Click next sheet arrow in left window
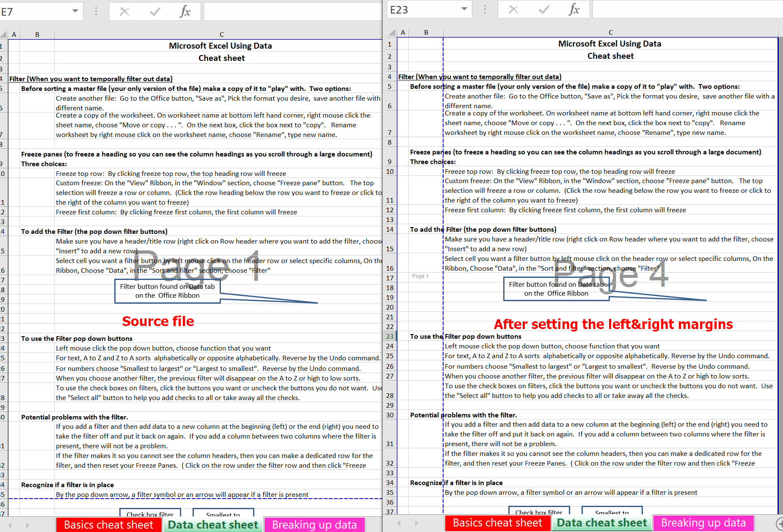 coord(28,525)
